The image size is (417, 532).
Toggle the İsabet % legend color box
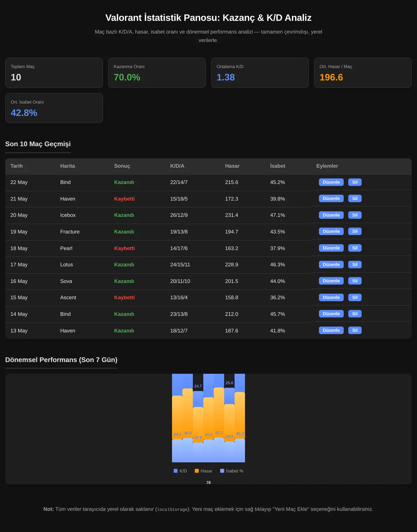click(x=222, y=471)
